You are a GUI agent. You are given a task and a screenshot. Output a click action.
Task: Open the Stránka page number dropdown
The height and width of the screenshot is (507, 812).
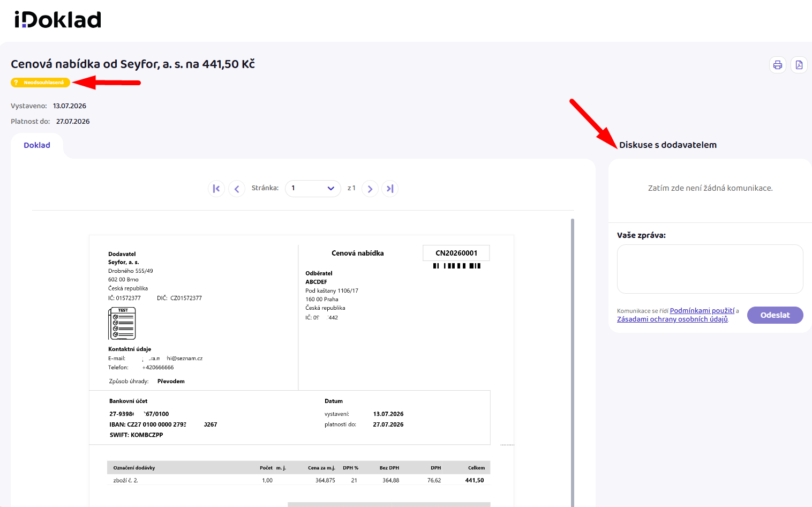click(313, 189)
